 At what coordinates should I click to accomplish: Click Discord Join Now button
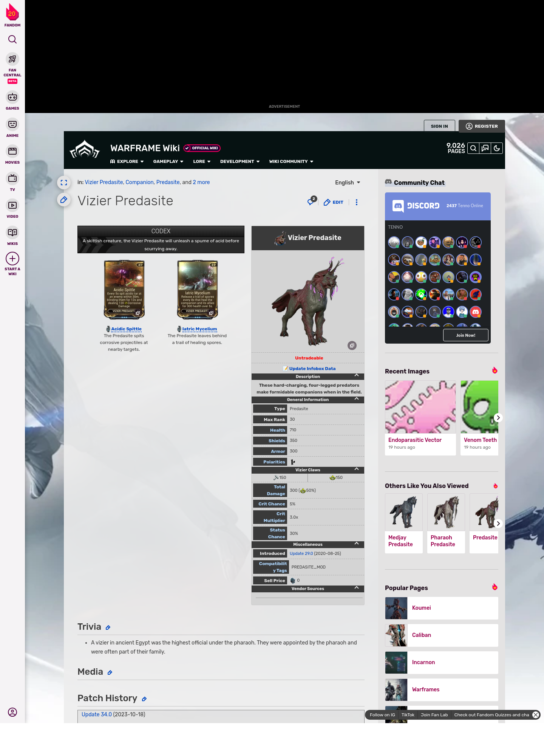466,335
